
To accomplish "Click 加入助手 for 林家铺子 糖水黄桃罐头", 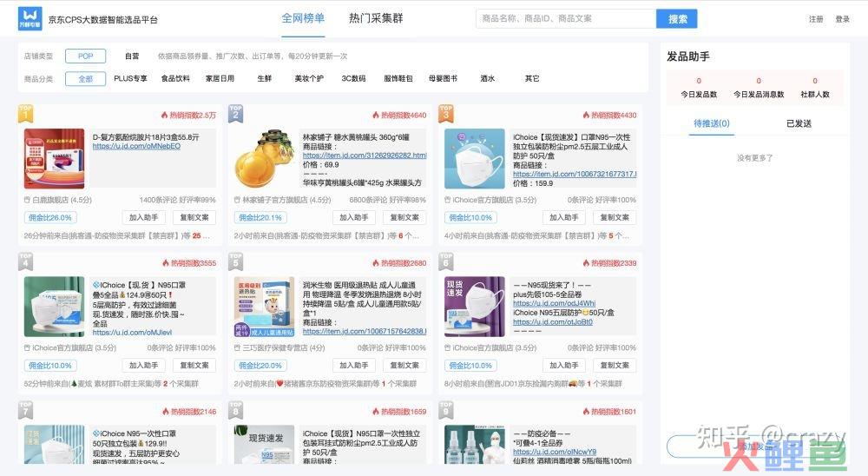I will (x=354, y=218).
